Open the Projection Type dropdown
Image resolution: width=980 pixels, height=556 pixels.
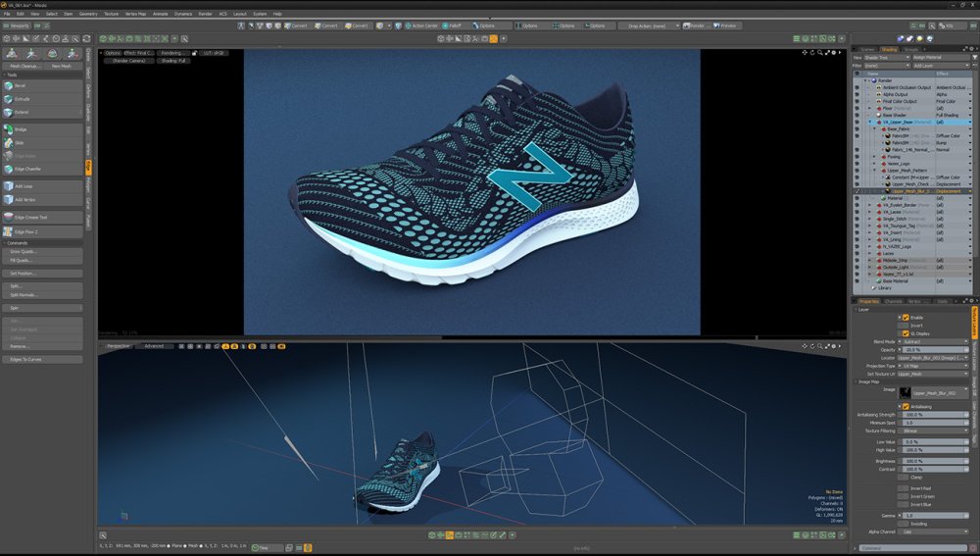[x=933, y=366]
